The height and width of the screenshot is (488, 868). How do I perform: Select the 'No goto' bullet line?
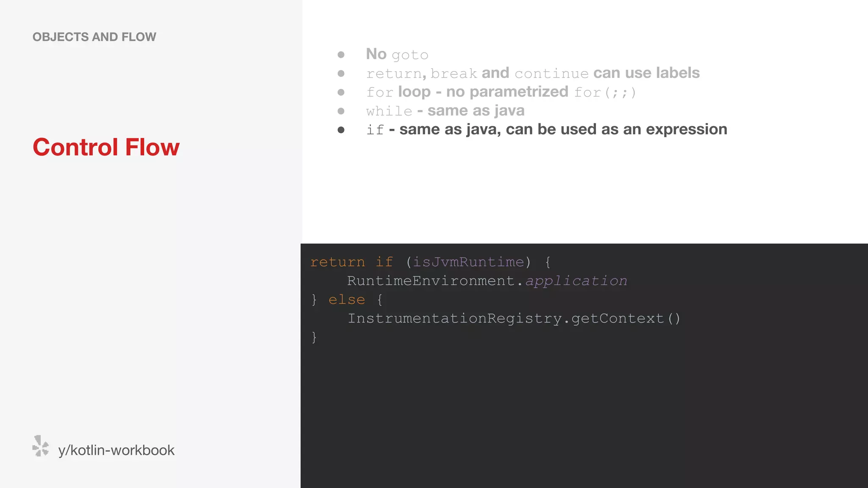tap(397, 54)
